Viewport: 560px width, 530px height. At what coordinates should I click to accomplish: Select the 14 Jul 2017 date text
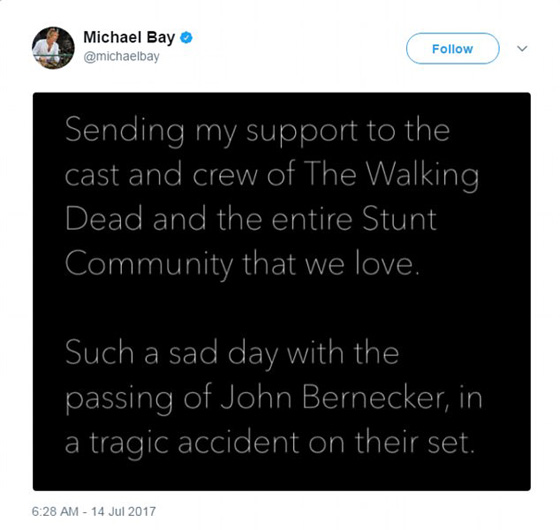123,511
